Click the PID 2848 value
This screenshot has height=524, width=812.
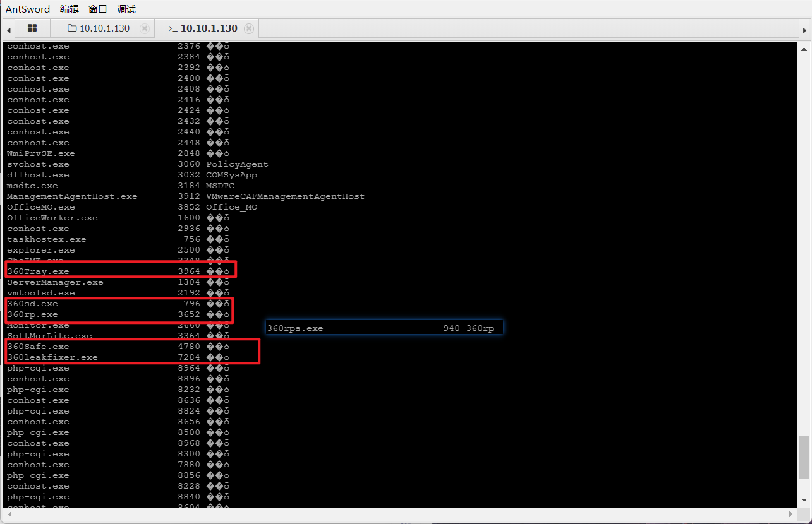189,153
